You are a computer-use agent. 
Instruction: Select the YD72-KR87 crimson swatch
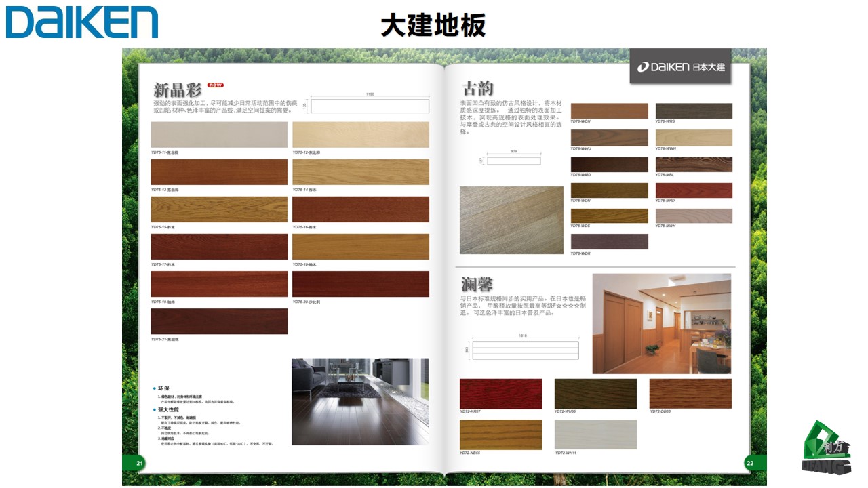pos(501,394)
